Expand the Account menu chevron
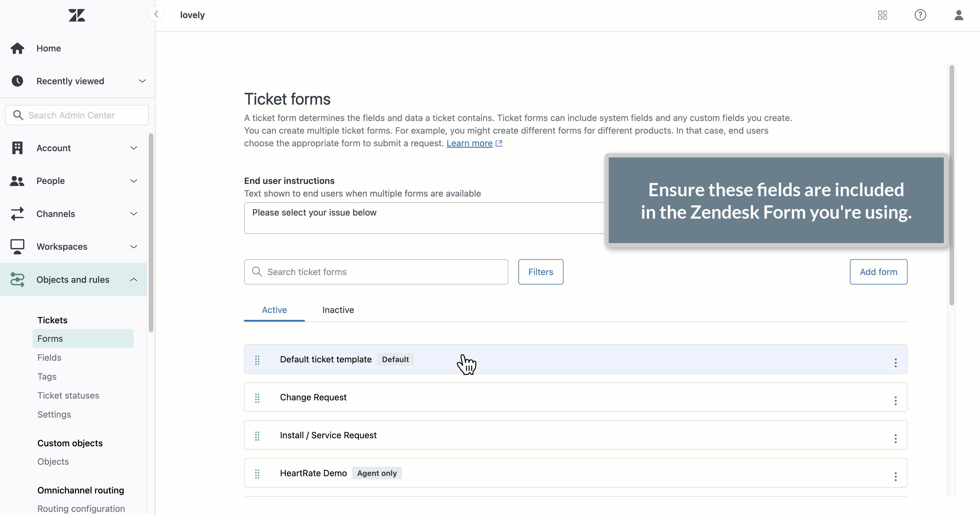Image resolution: width=980 pixels, height=515 pixels. point(134,148)
